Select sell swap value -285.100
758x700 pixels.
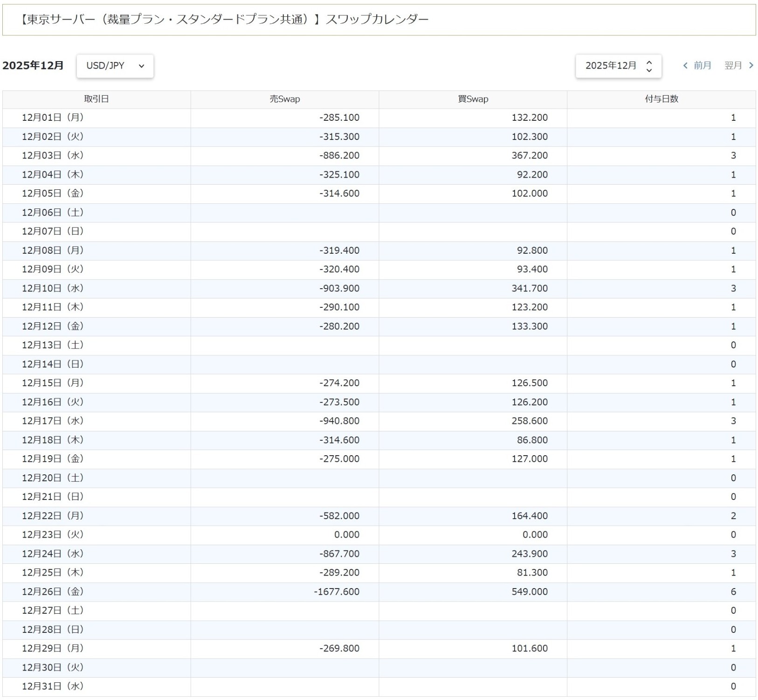point(339,118)
